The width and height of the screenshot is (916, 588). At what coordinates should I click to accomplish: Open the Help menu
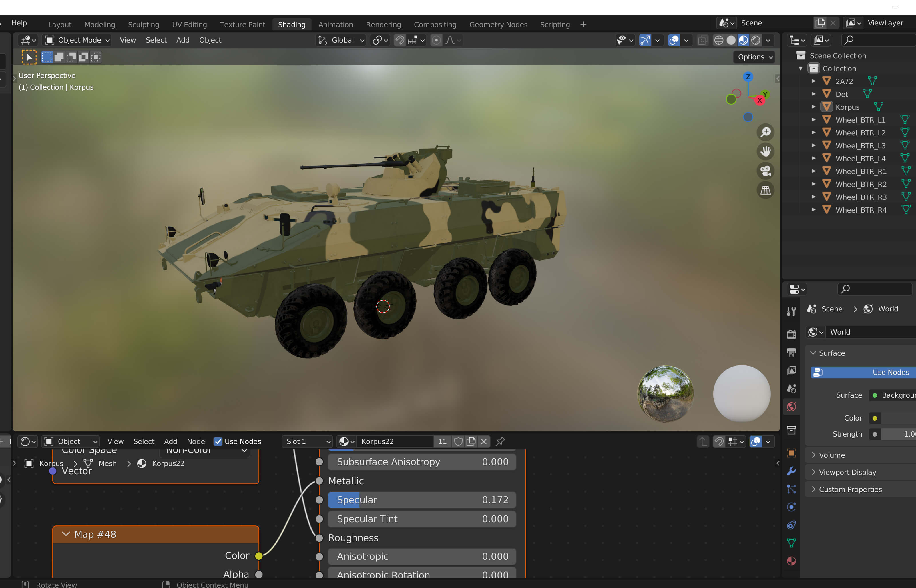[19, 23]
